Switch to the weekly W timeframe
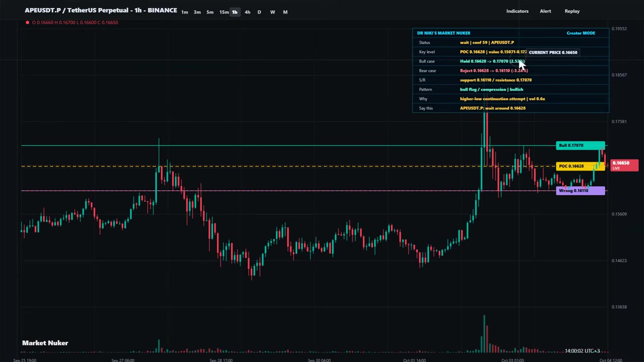 (272, 12)
